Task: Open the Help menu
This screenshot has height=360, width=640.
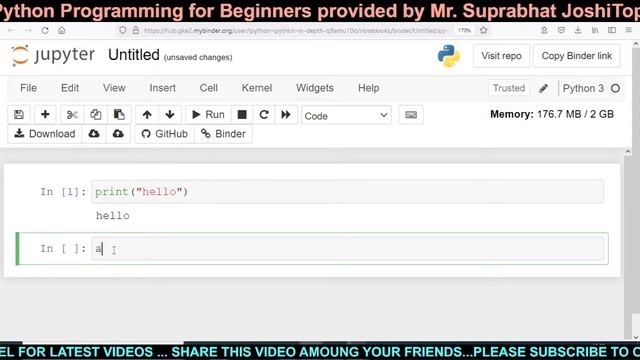Action: point(369,88)
